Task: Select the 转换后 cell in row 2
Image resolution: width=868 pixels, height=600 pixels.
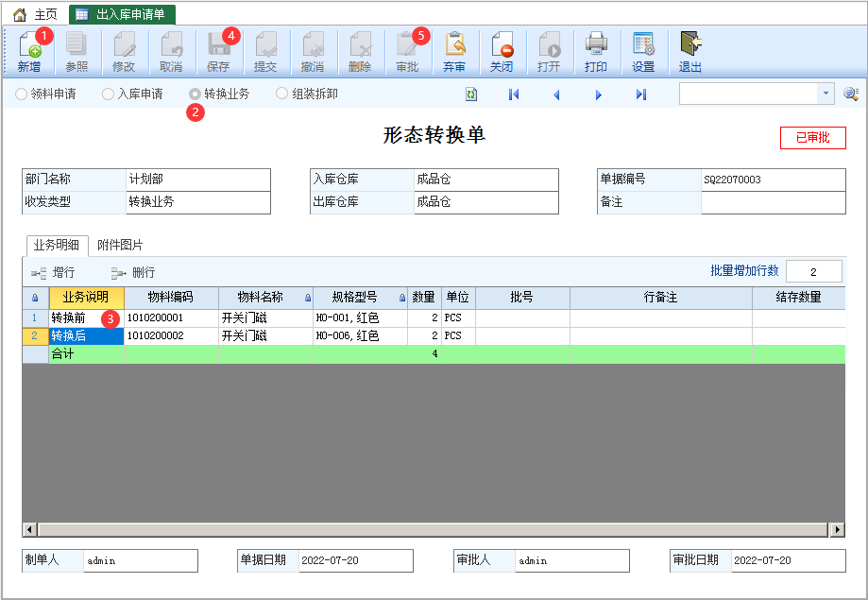Action: pos(86,335)
